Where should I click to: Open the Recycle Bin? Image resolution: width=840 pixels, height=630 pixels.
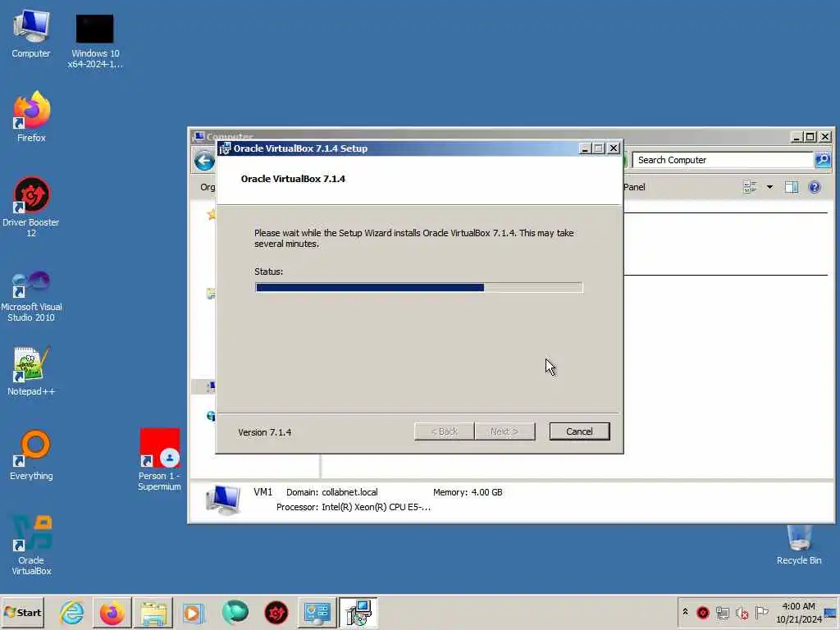(799, 546)
